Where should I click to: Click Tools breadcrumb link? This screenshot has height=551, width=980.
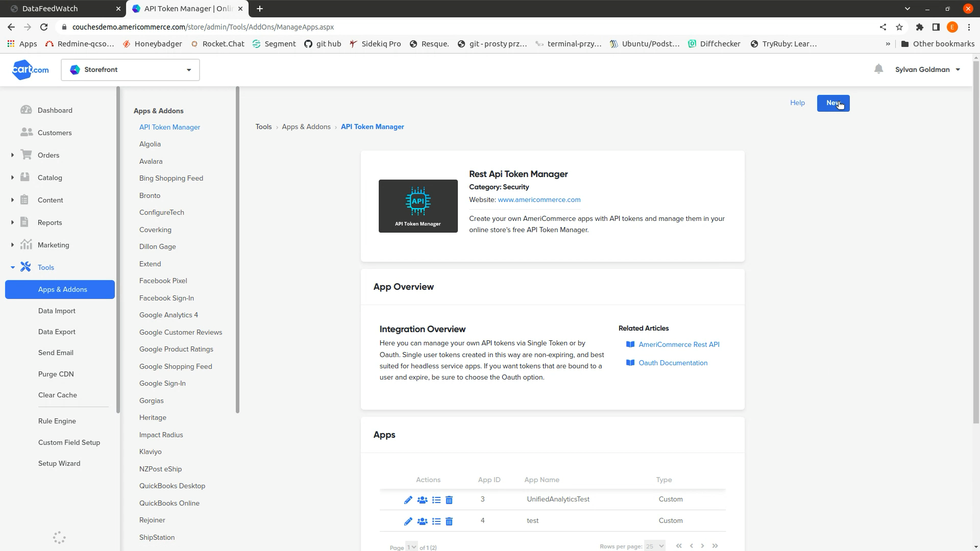coord(263,127)
